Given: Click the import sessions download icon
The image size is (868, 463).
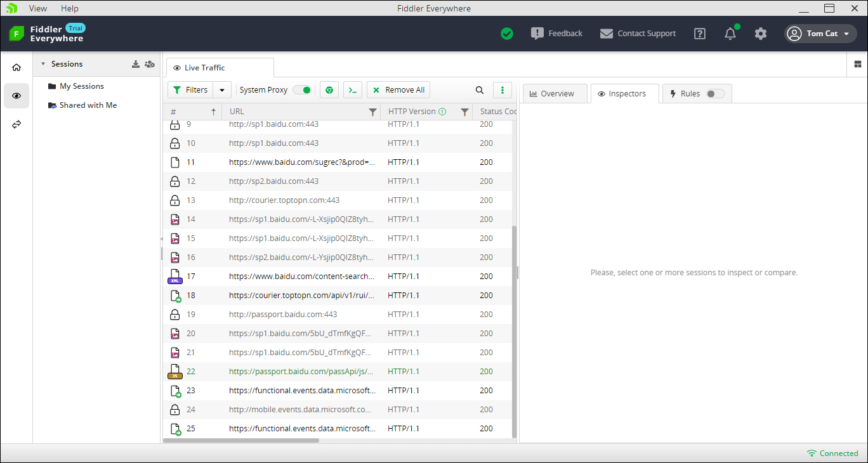Looking at the screenshot, I should click(x=135, y=64).
